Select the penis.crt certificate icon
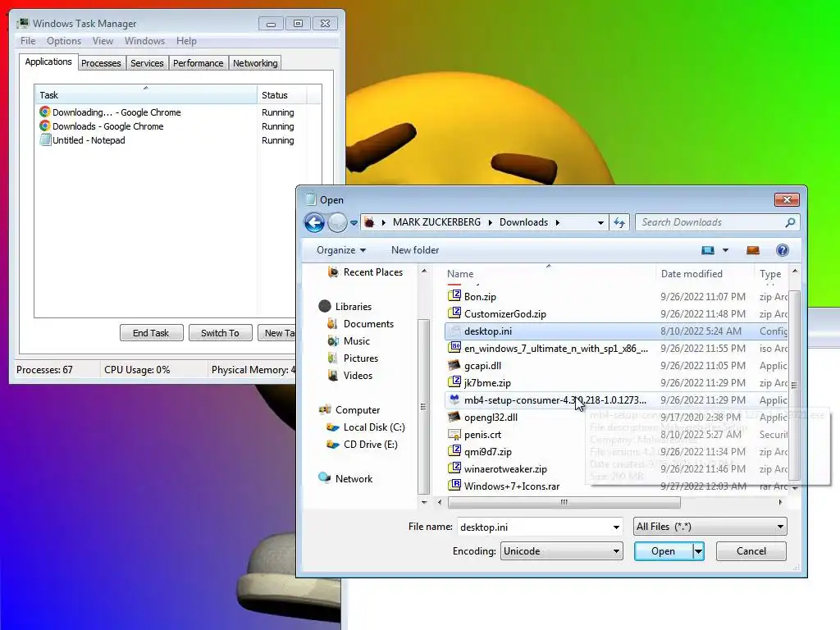The width and height of the screenshot is (840, 630). (x=454, y=434)
